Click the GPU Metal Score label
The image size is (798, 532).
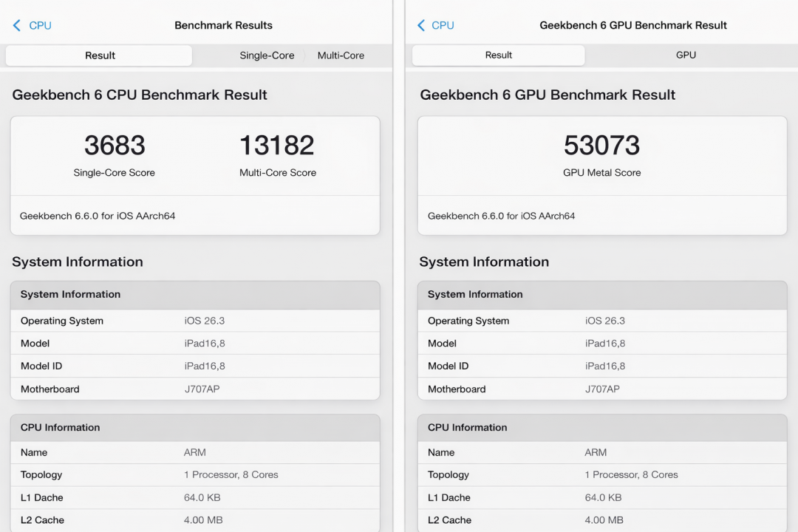tap(601, 173)
